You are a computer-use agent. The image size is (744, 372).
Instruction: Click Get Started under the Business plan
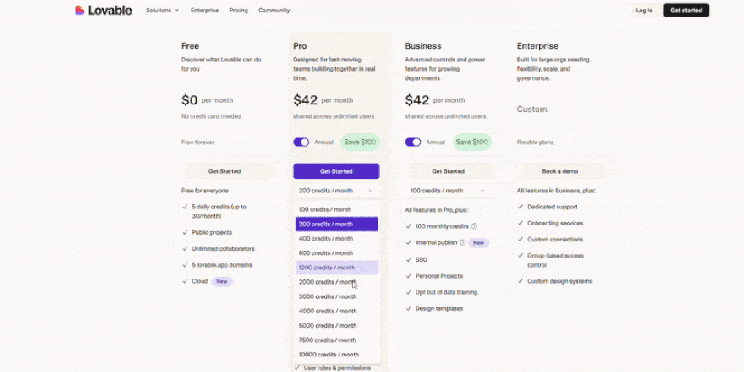click(x=448, y=171)
